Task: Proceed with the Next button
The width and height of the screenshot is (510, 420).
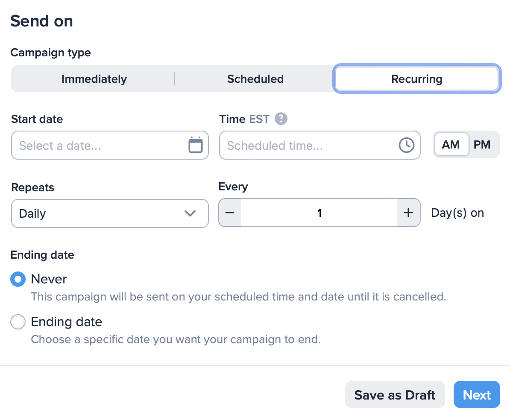Action: point(477,394)
